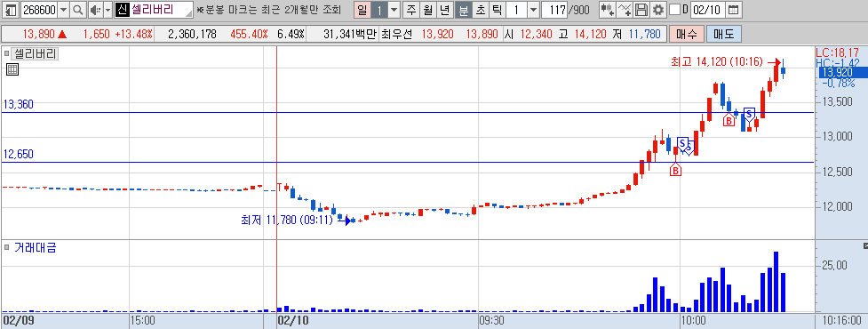
Task: Click the 최우선 best quote label
Action: [x=397, y=34]
